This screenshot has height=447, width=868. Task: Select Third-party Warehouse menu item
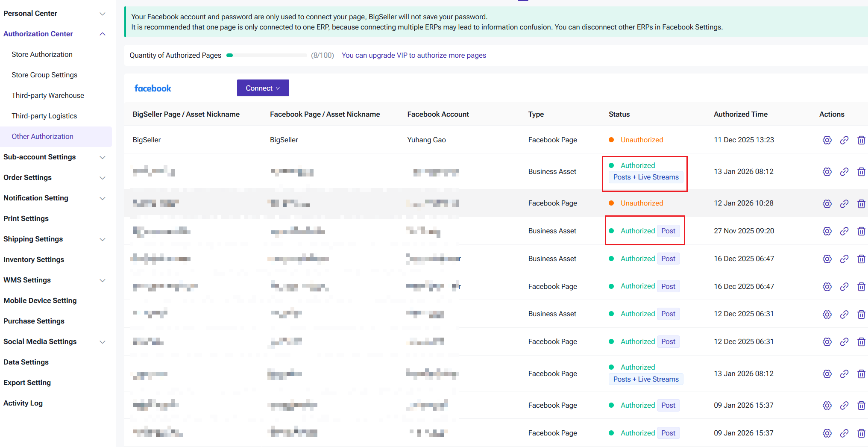coord(48,95)
